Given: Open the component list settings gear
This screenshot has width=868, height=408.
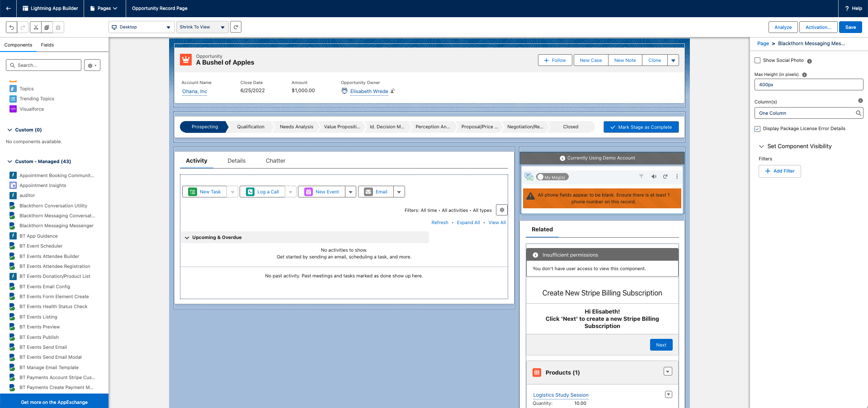Looking at the screenshot, I should click(x=92, y=65).
